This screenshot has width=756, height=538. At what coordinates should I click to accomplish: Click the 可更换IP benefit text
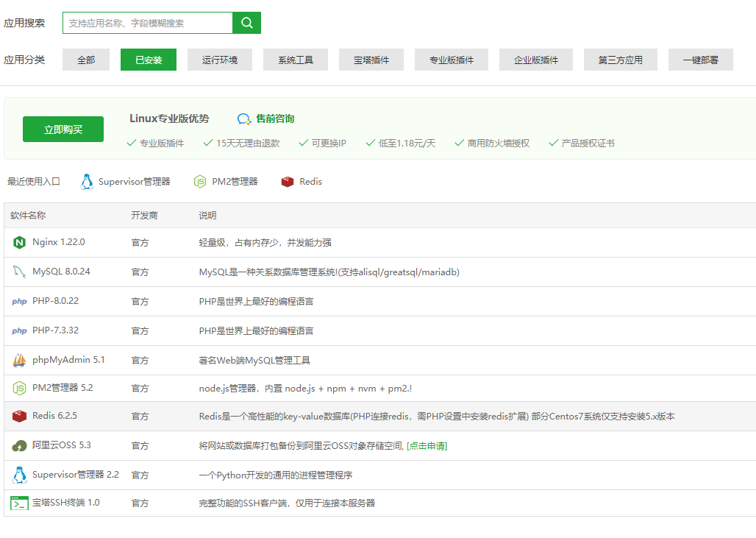[x=329, y=144]
